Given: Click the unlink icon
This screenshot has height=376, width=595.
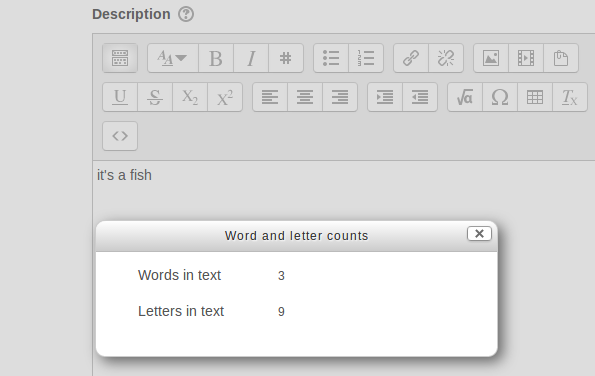Looking at the screenshot, I should tap(446, 58).
